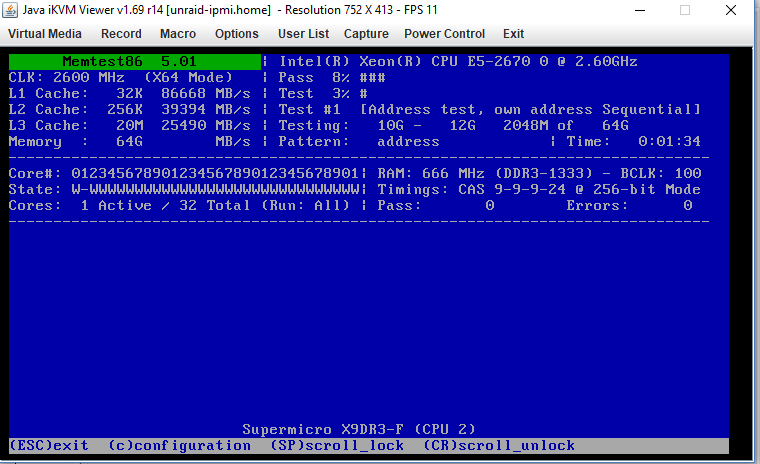The width and height of the screenshot is (760, 464).
Task: Click the Testing: 10G - 12G range text
Action: [x=454, y=126]
